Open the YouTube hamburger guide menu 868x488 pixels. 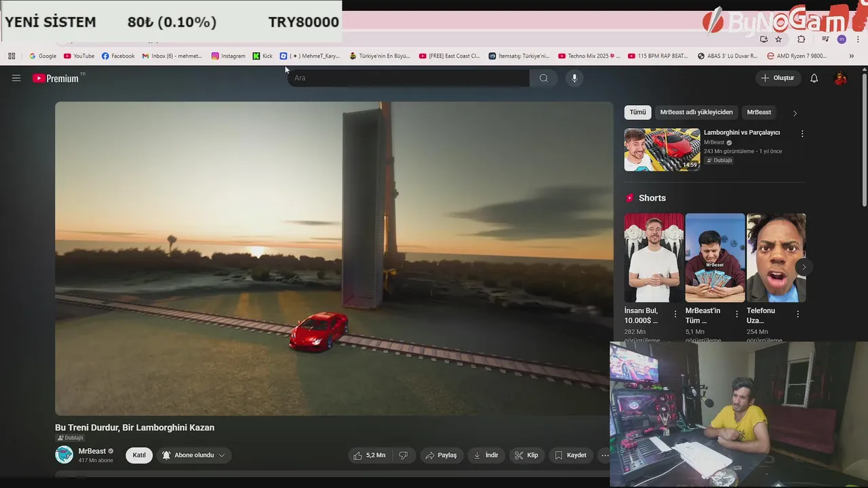(x=16, y=78)
